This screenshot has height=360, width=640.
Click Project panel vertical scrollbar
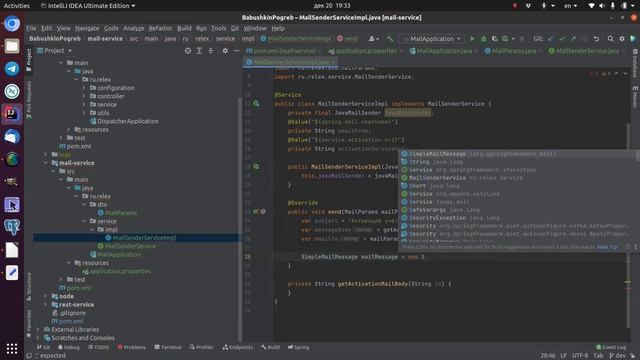click(240, 218)
